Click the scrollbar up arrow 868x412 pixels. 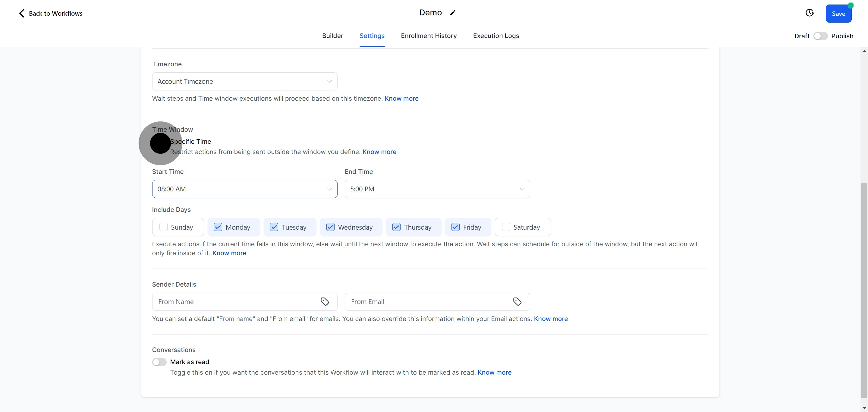click(x=864, y=51)
